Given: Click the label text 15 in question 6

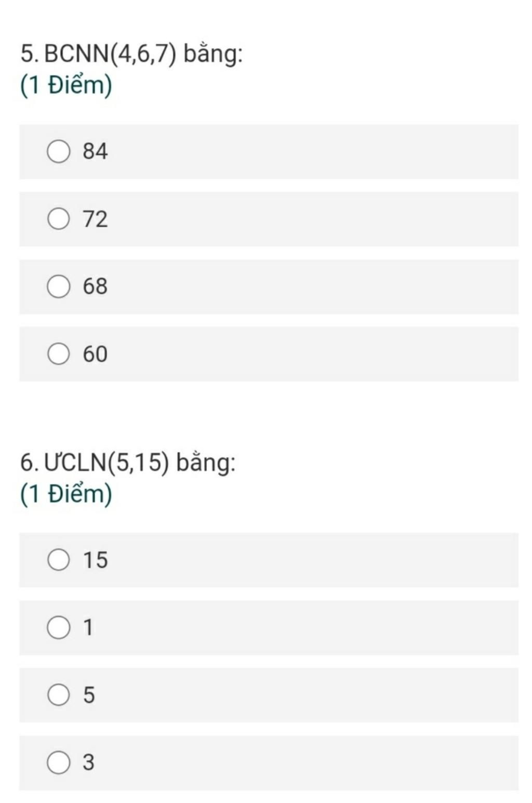Looking at the screenshot, I should click(x=95, y=560).
